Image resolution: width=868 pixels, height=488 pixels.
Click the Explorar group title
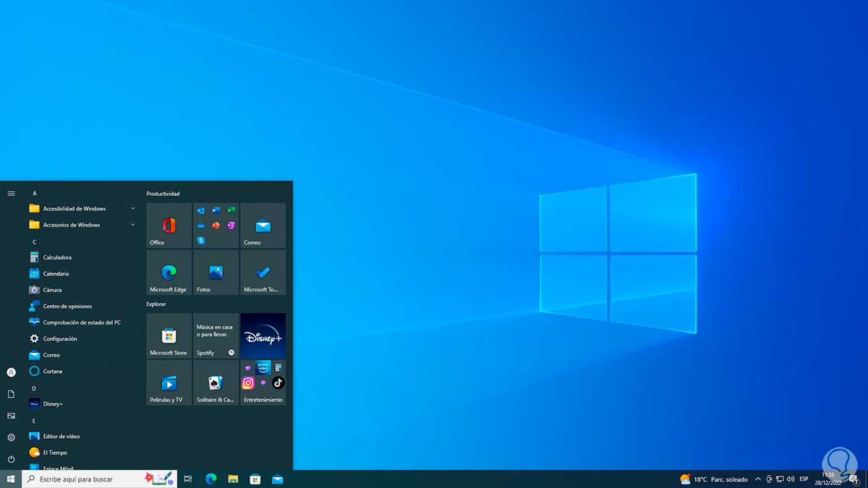156,304
